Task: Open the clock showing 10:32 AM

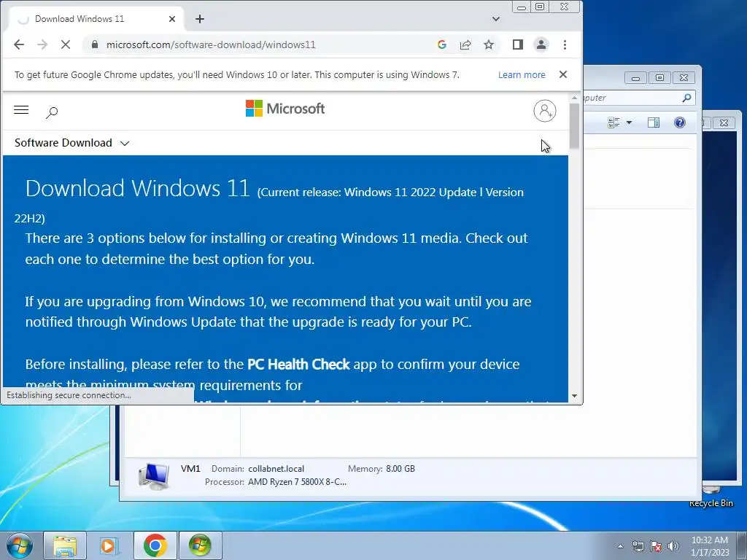Action: point(709,546)
